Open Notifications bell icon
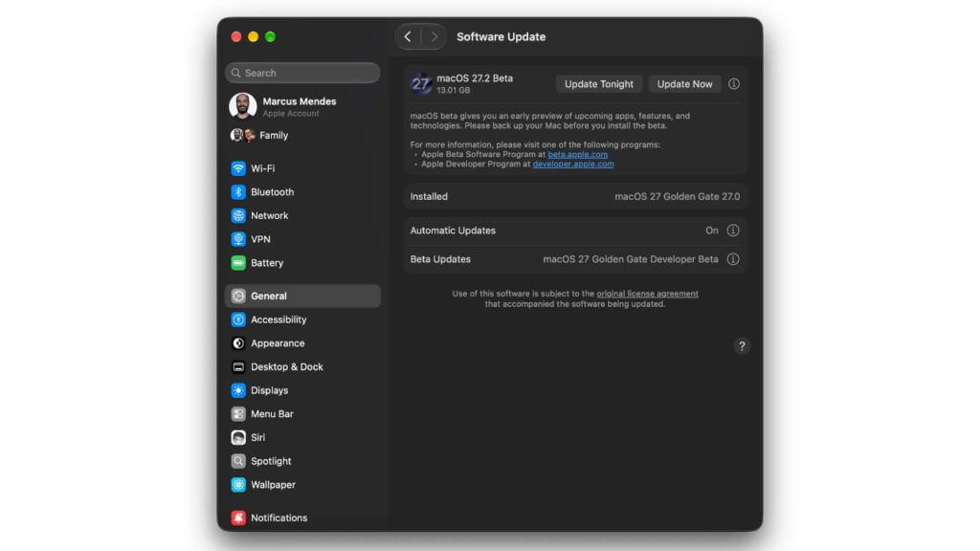980x551 pixels. 238,518
